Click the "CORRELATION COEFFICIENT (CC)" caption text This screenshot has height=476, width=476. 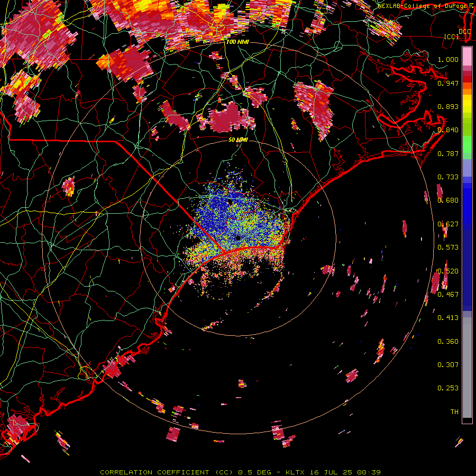167,472
